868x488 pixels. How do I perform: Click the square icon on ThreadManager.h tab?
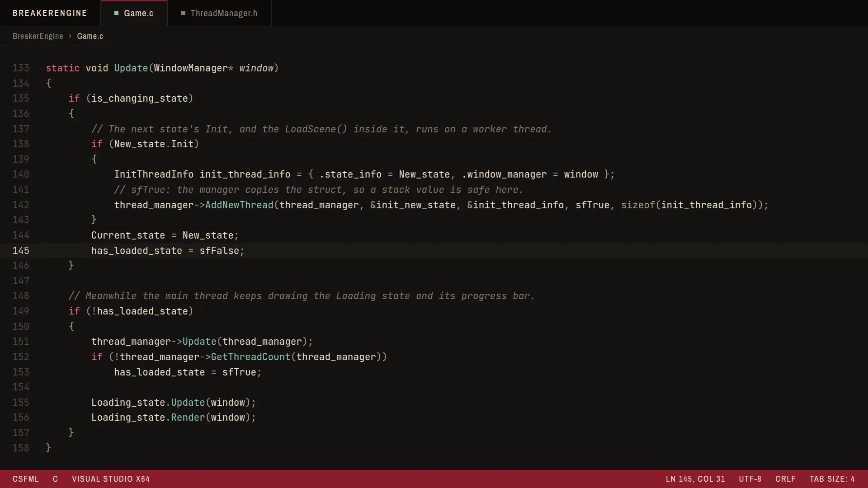[183, 13]
